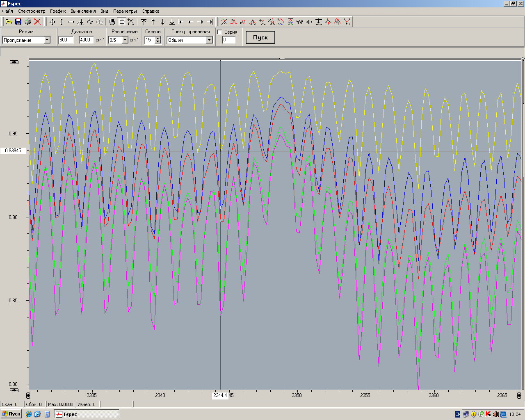
Task: Open the Вычисления menu
Action: point(83,11)
